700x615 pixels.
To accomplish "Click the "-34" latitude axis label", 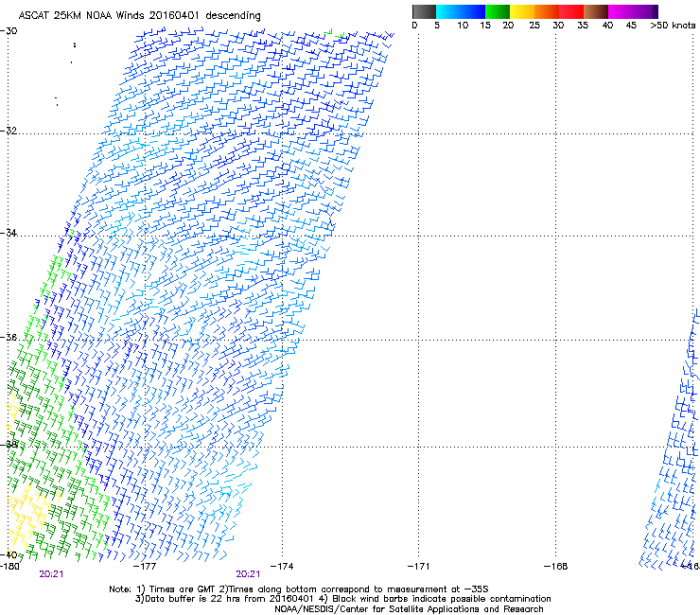I will click(x=9, y=233).
